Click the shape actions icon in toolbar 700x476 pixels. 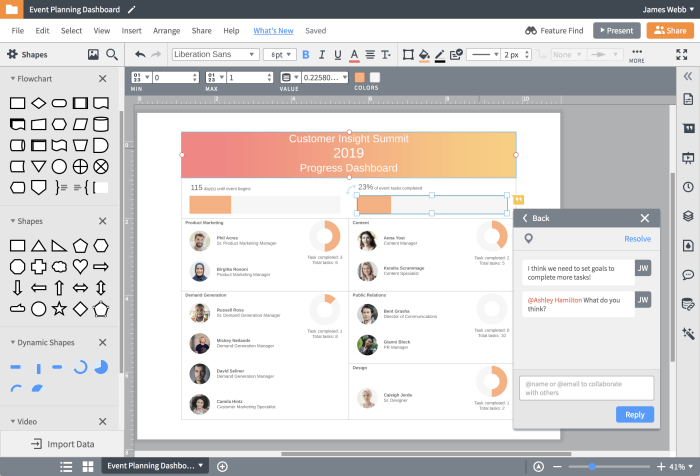[x=456, y=54]
